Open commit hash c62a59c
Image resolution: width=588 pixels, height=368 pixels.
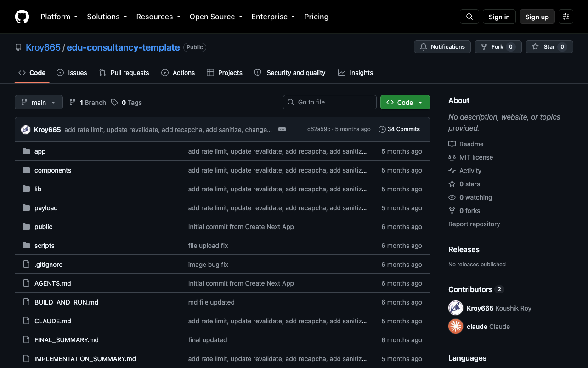tap(319, 129)
